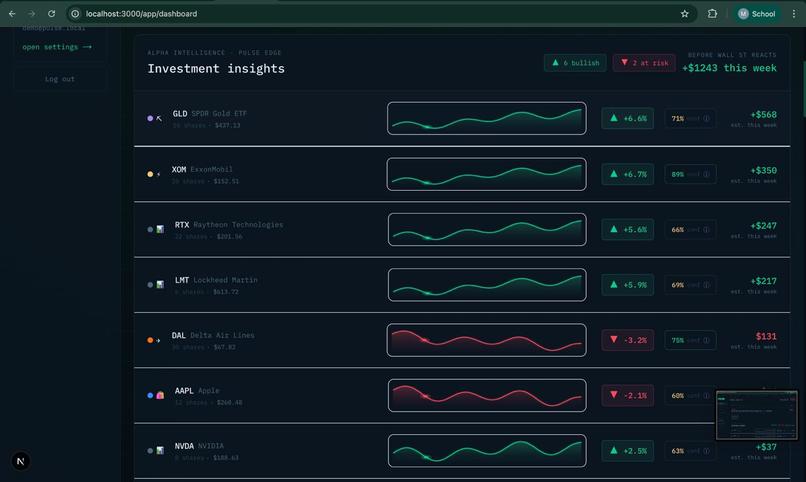Screen dimensions: 806x482
Task: Select the RTX ticker text
Action: [182, 225]
